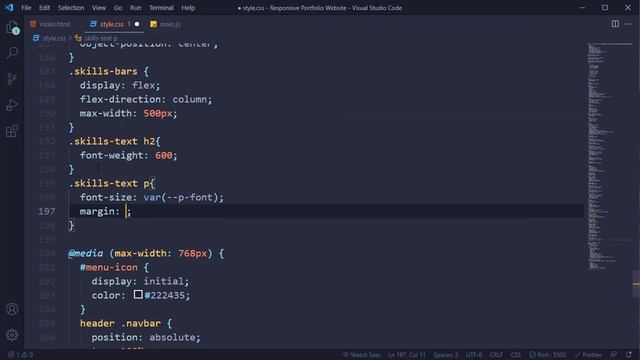Click errors and warnings indicator in status bar
This screenshot has height=360, width=640.
[20, 355]
